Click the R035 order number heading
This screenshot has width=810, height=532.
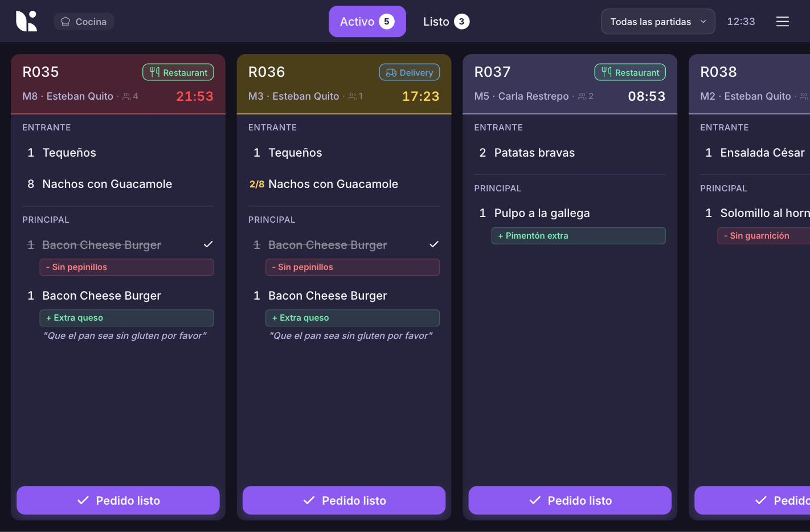[40, 72]
